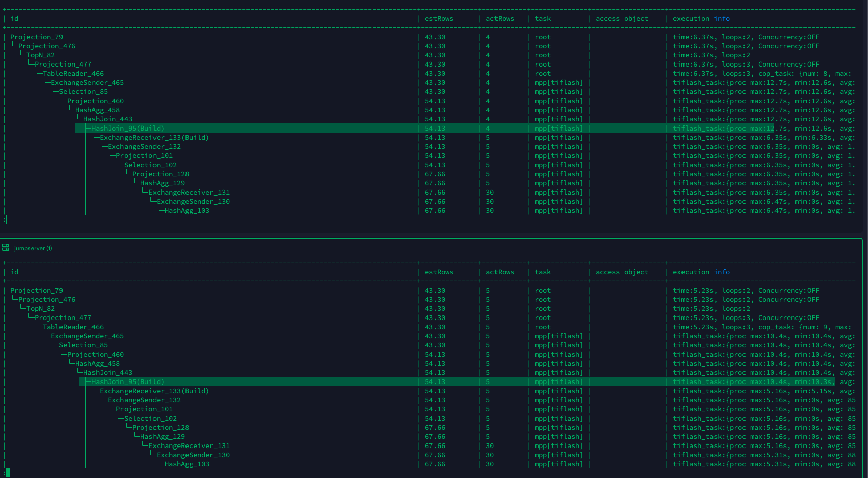Screen dimensions: 868x478
Task: Select ExchangeSender_465 in the jumpserver pane plan
Action: (x=87, y=336)
